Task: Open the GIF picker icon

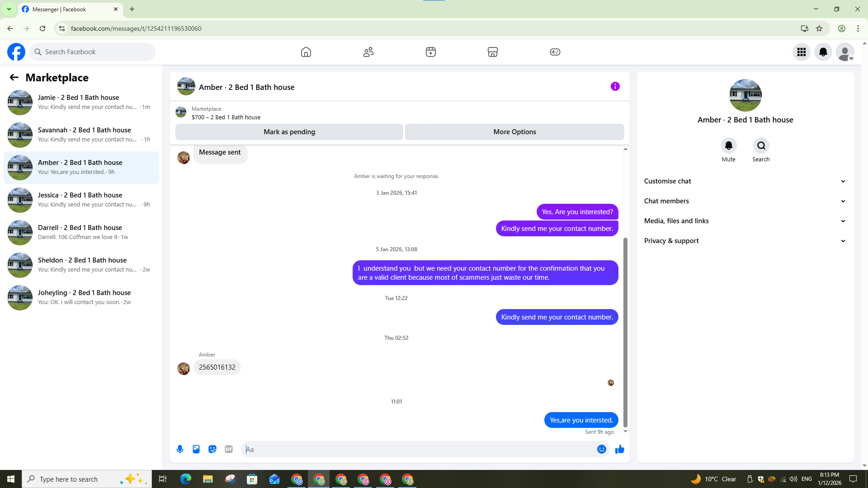Action: (229, 449)
